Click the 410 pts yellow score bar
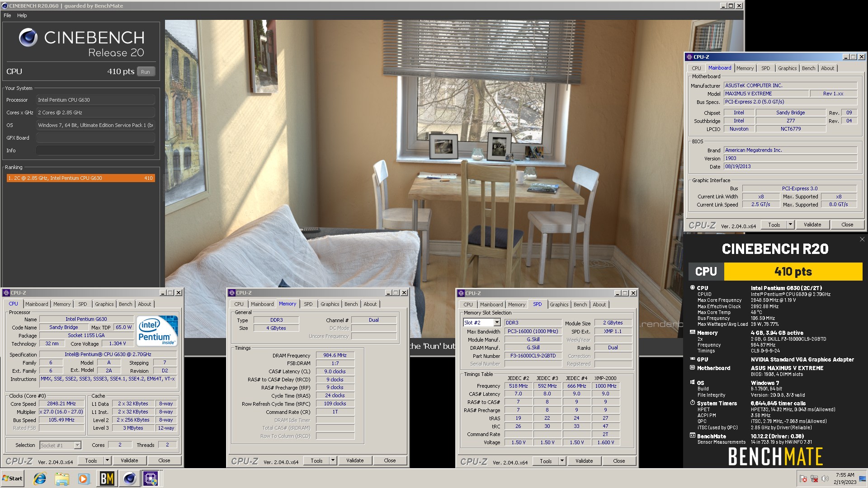 [x=793, y=272]
